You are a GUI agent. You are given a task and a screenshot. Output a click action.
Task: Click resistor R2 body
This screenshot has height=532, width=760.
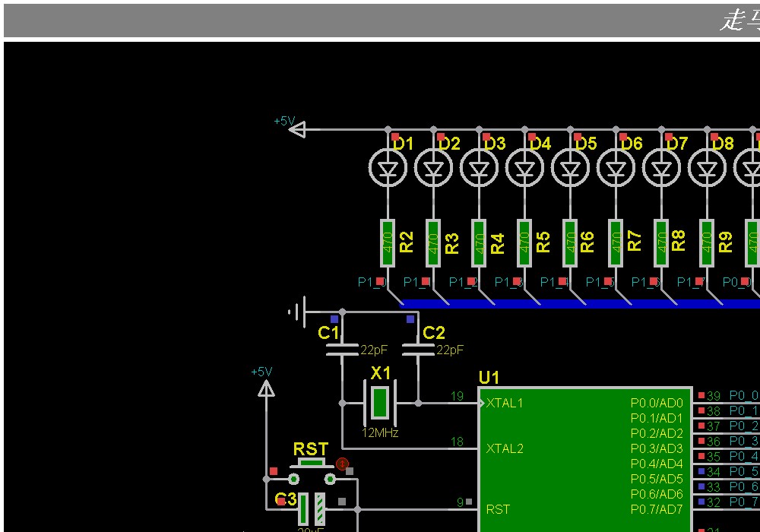point(388,242)
